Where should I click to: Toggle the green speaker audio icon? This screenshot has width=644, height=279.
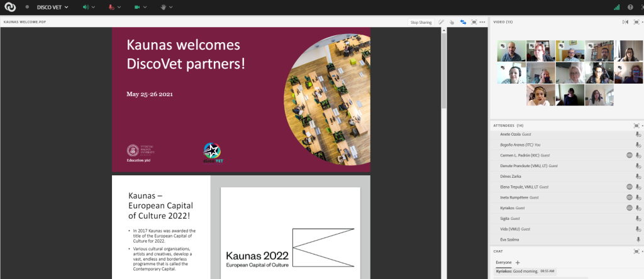[86, 8]
